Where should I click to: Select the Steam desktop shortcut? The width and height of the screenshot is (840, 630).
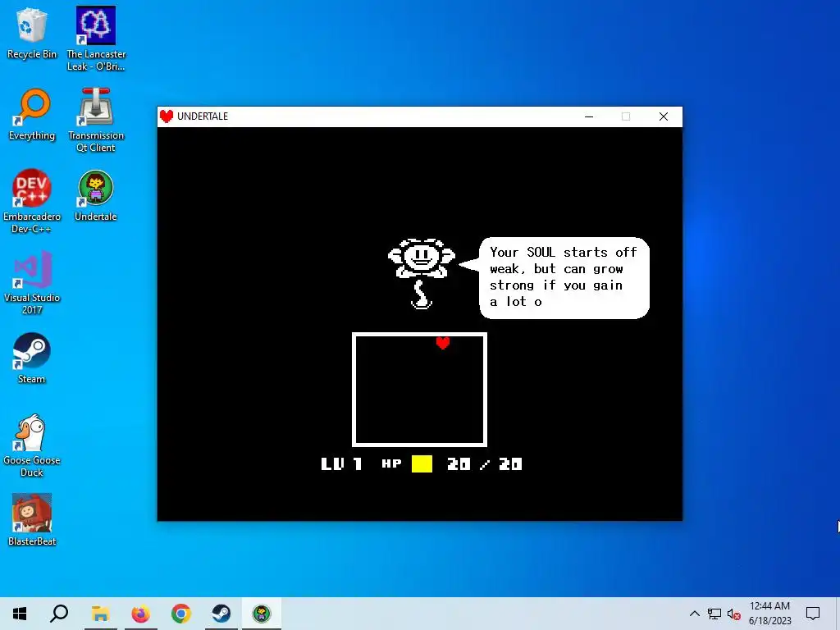32,358
